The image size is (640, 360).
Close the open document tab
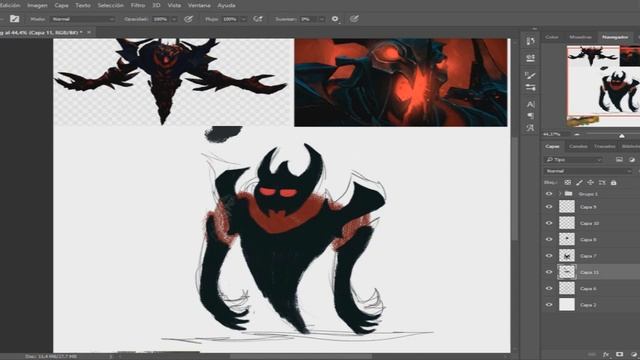click(x=89, y=32)
